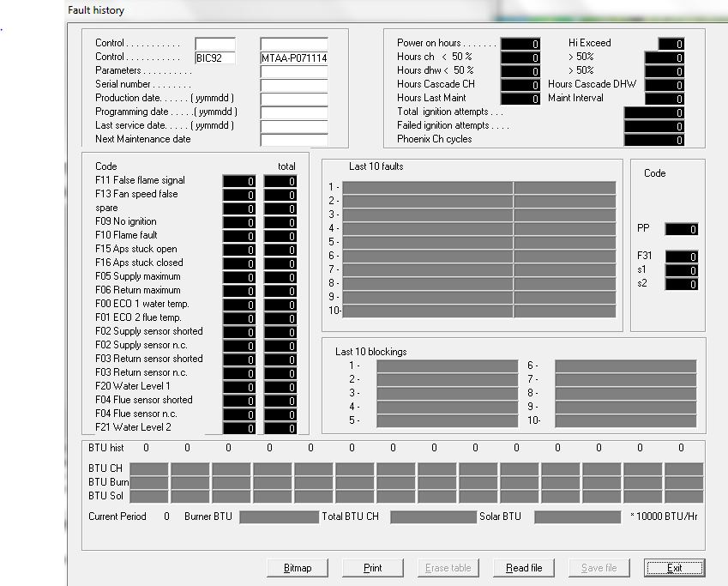Click the Next Maintenance date field
The height and width of the screenshot is (586, 728).
point(293,139)
